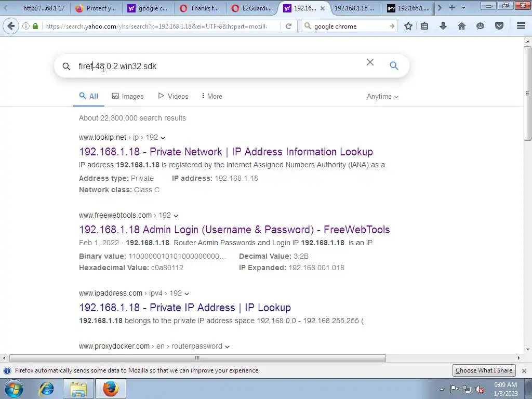
Task: Reload the page with the refresh icon
Action: [x=289, y=26]
